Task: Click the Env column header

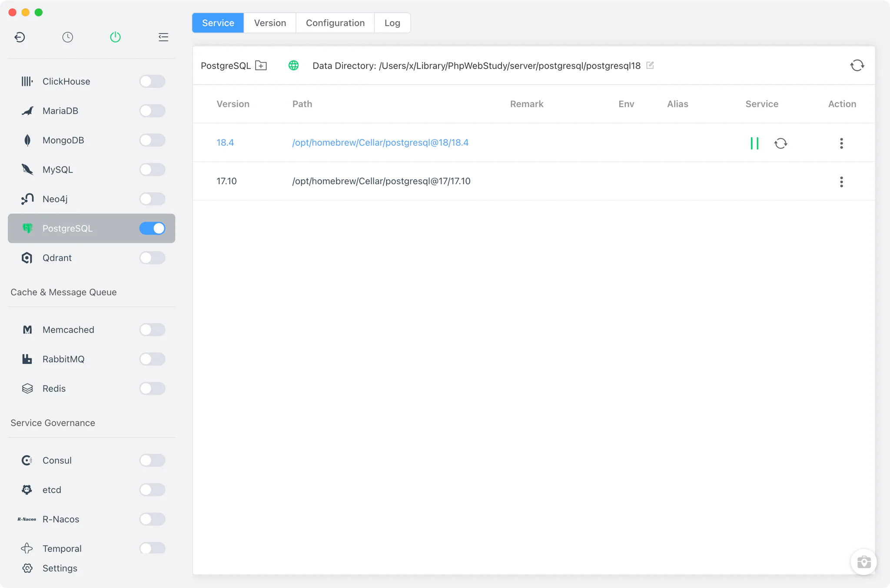Action: pos(626,104)
